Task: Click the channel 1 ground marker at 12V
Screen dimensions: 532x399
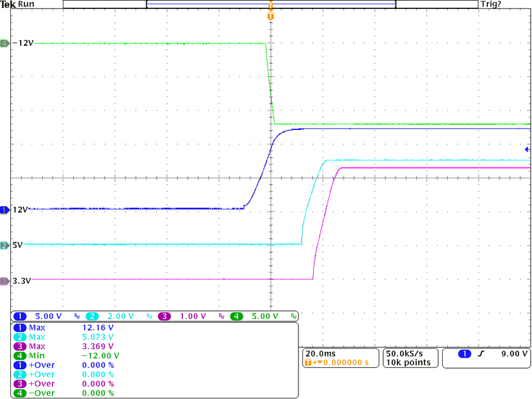Action: [5, 210]
